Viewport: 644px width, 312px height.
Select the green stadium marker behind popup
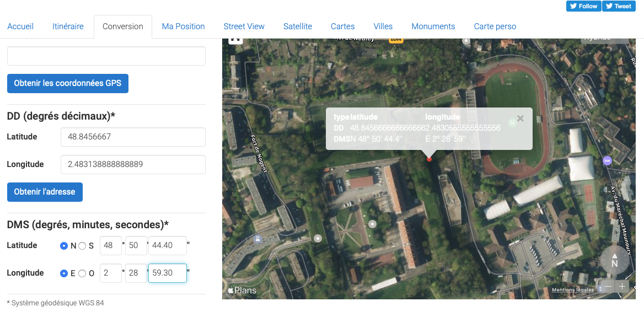[x=512, y=122]
